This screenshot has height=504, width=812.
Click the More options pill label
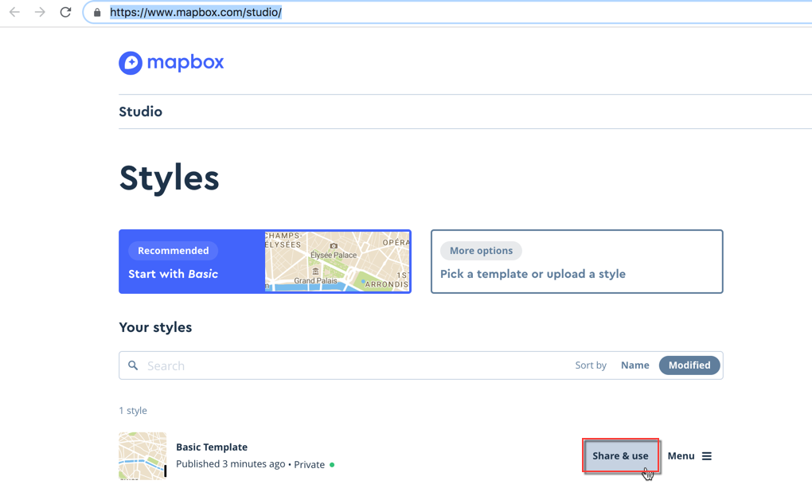click(481, 251)
